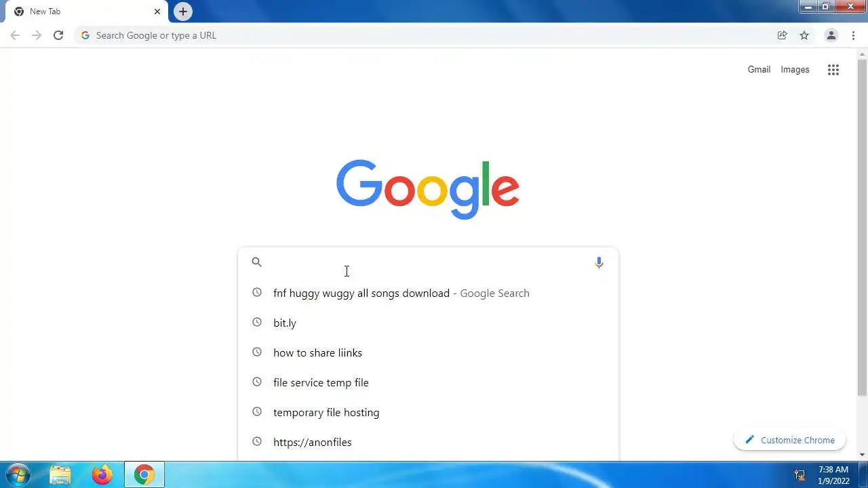This screenshot has width=868, height=488.
Task: Select suggestion how to share liinks
Action: [x=428, y=352]
